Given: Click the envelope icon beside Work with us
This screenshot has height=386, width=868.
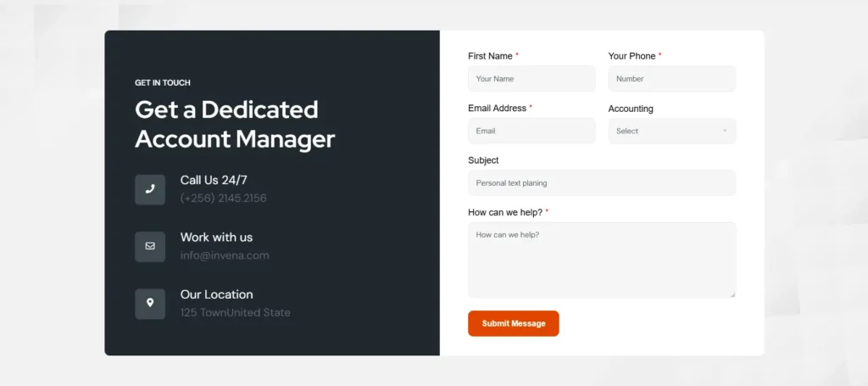Looking at the screenshot, I should coord(150,246).
